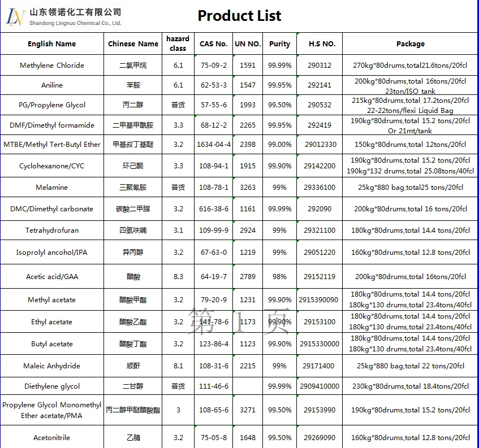Select the Cyclohexanone/CYC cell

coord(52,166)
